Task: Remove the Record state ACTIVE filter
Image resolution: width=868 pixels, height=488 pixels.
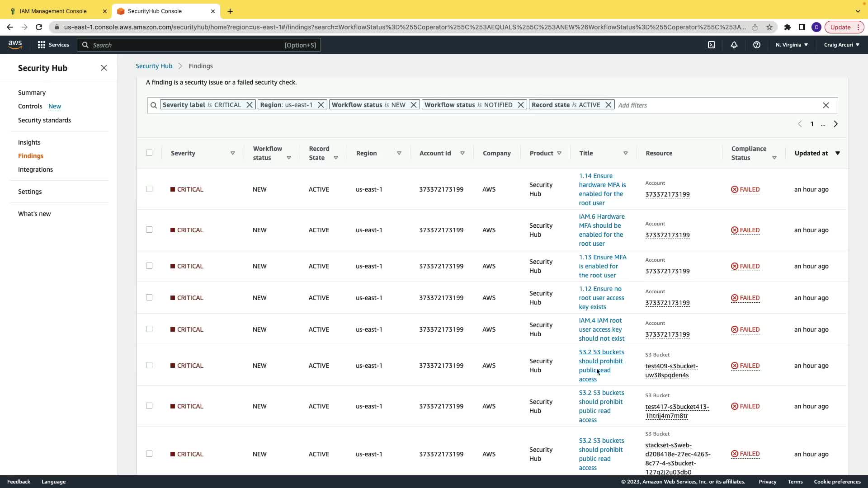Action: tap(609, 105)
